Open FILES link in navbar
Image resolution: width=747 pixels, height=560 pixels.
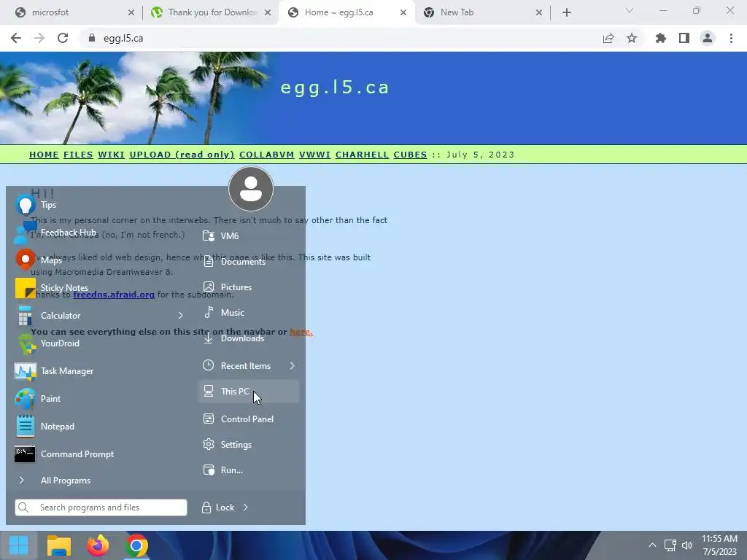pyautogui.click(x=78, y=155)
